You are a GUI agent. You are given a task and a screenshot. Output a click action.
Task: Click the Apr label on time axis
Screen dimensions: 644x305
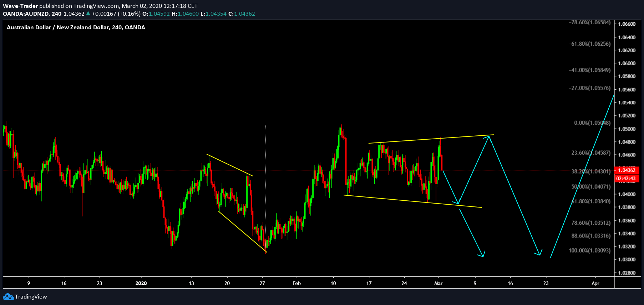point(595,283)
